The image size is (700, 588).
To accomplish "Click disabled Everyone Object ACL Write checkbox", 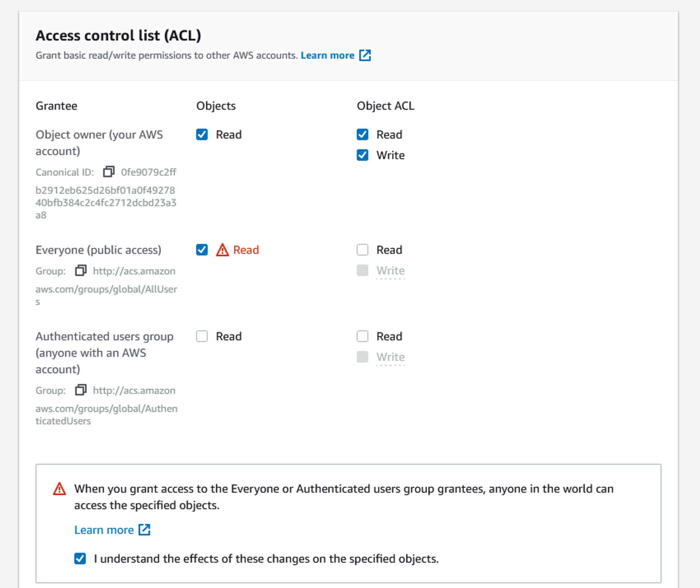I will coord(363,270).
